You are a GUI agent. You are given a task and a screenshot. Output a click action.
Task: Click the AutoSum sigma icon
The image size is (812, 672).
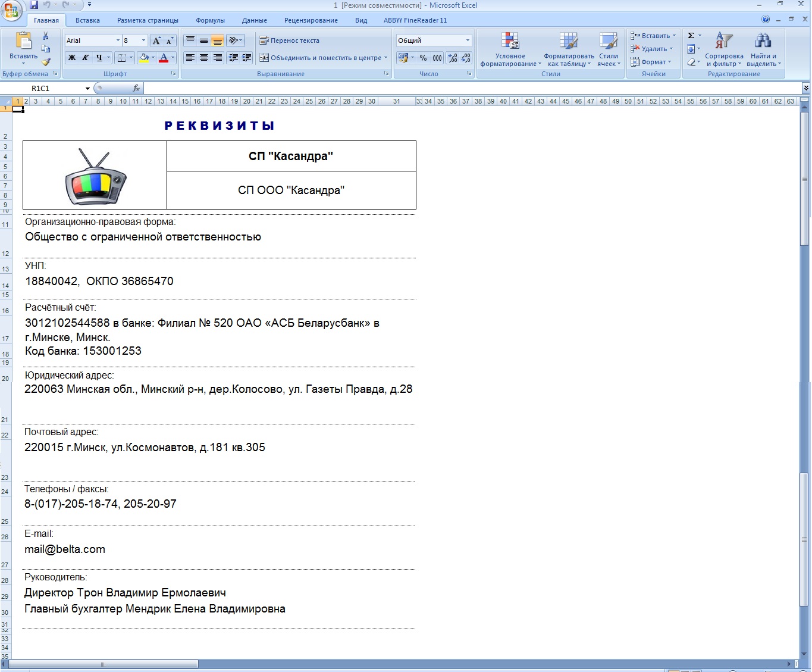point(691,36)
